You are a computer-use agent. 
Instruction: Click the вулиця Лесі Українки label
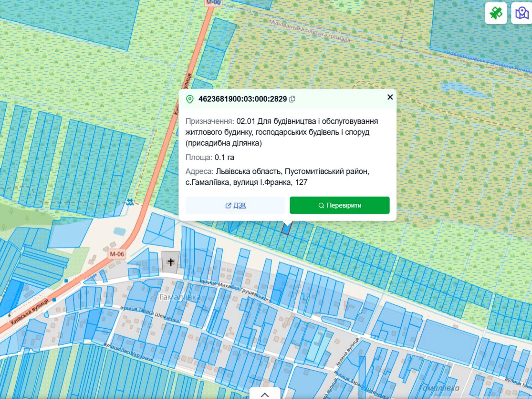[x=127, y=352]
